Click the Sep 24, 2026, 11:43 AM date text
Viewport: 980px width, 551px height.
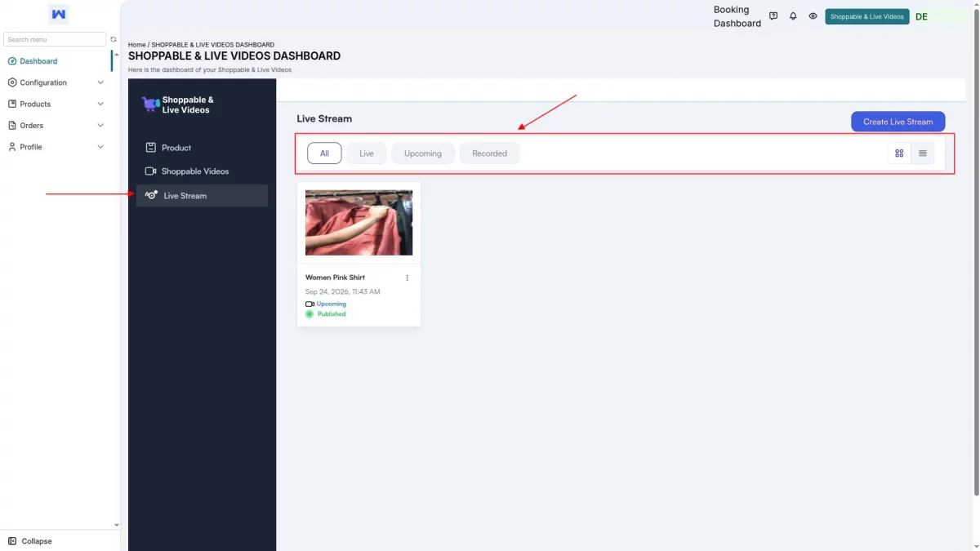(x=342, y=291)
